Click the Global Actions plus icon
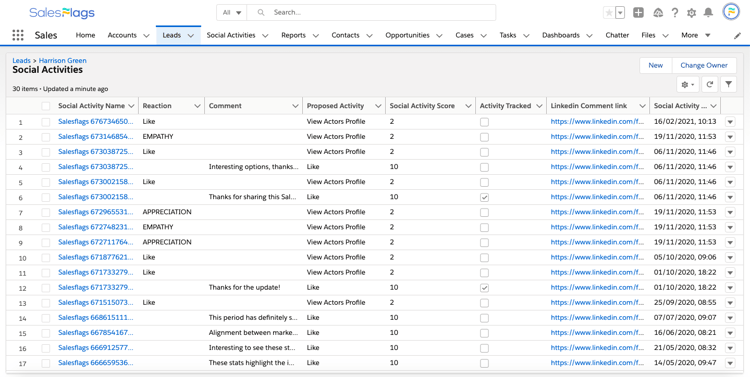750x377 pixels. click(x=638, y=13)
